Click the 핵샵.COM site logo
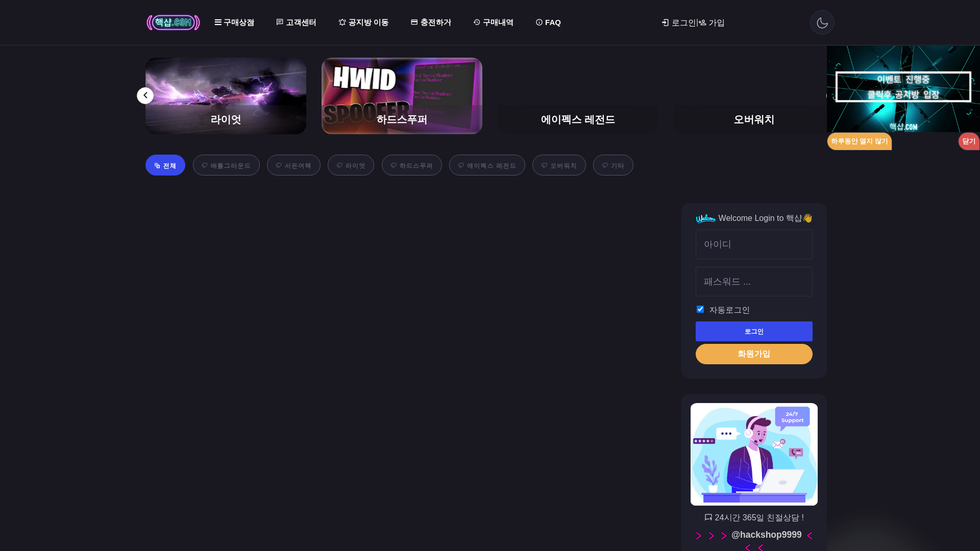This screenshot has width=980, height=551. [x=173, y=22]
